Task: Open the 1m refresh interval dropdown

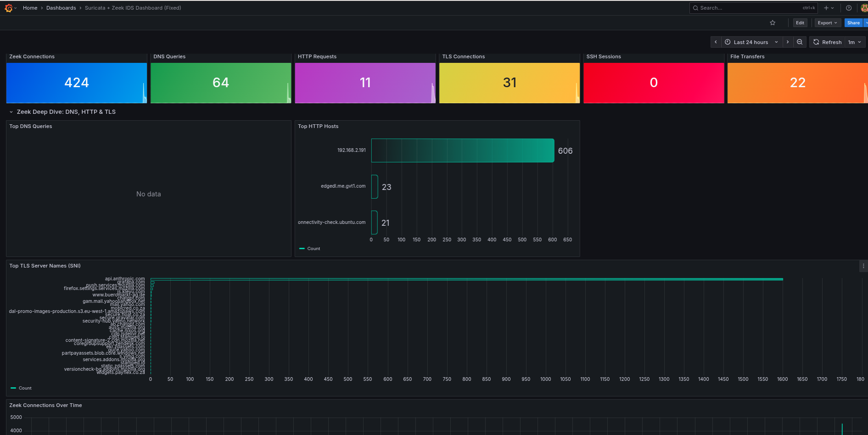Action: coord(854,42)
